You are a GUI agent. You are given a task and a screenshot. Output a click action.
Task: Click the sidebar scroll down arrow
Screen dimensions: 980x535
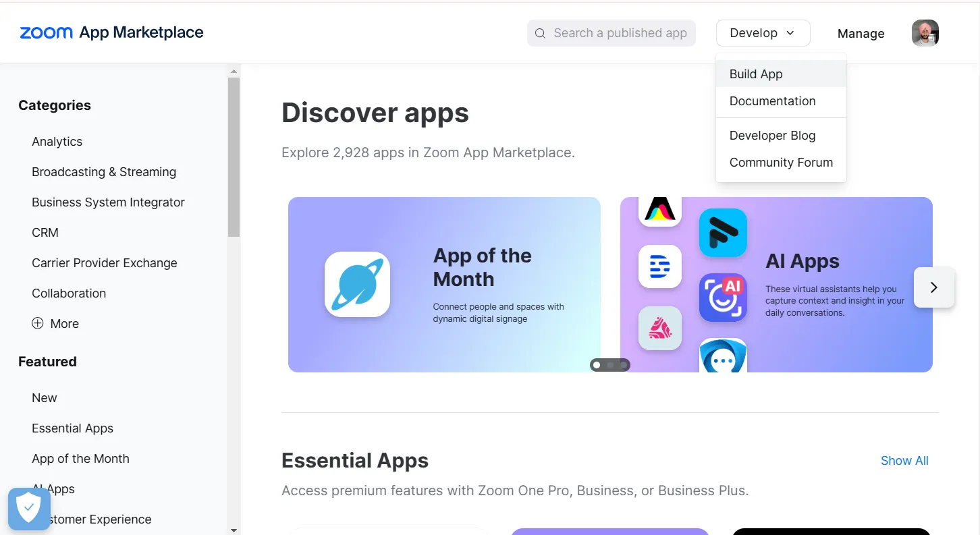[x=234, y=530]
